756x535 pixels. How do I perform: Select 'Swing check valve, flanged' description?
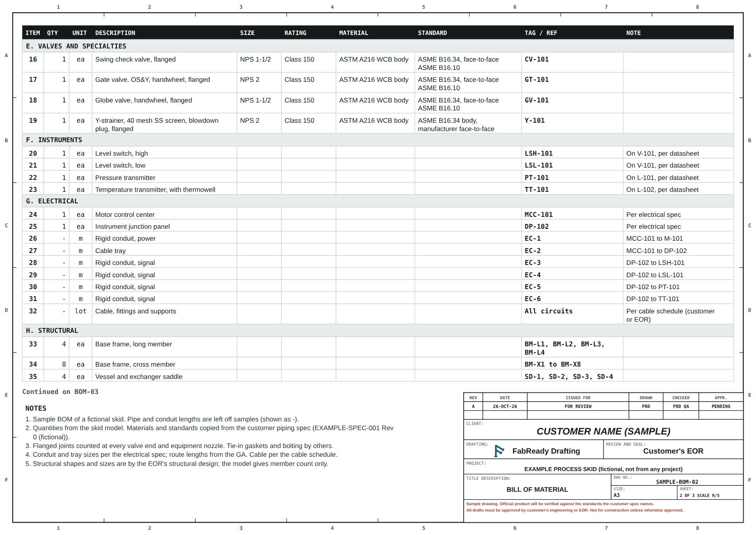pos(135,60)
